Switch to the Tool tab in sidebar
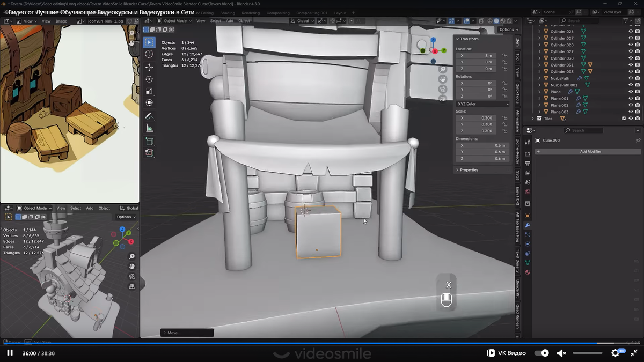This screenshot has width=644, height=362. [x=517, y=57]
